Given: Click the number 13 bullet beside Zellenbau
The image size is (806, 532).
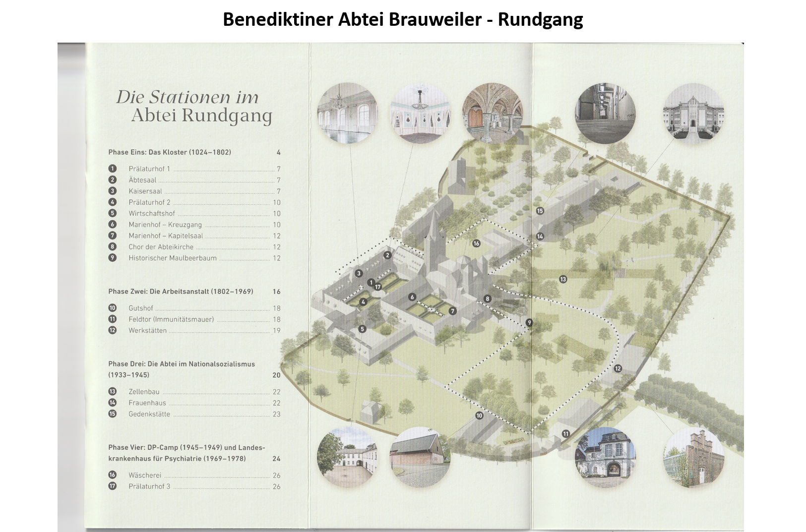Looking at the screenshot, I should click(113, 391).
